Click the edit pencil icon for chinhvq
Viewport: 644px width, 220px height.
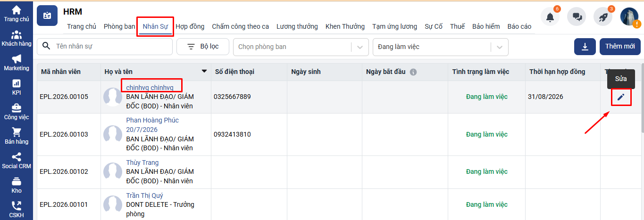pyautogui.click(x=621, y=97)
